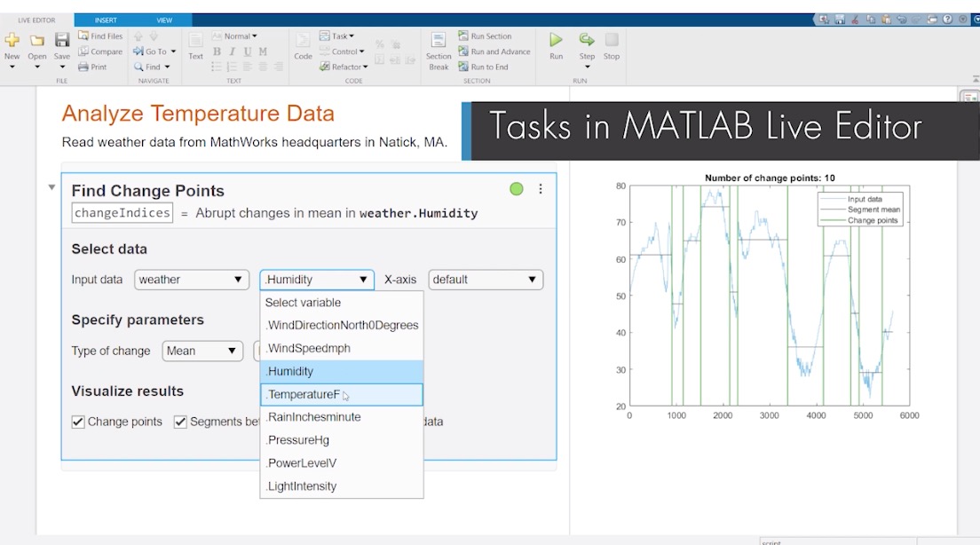Choose .Humidity in the variable list
This screenshot has width=980, height=545.
[x=342, y=371]
